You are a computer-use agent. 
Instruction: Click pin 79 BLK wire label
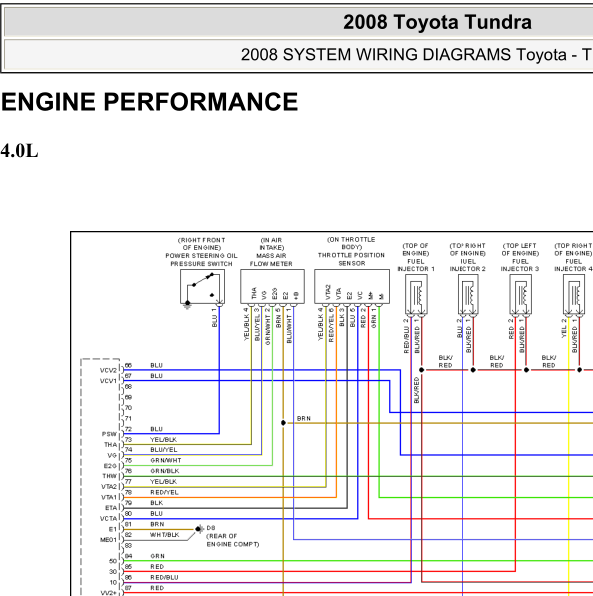point(156,503)
